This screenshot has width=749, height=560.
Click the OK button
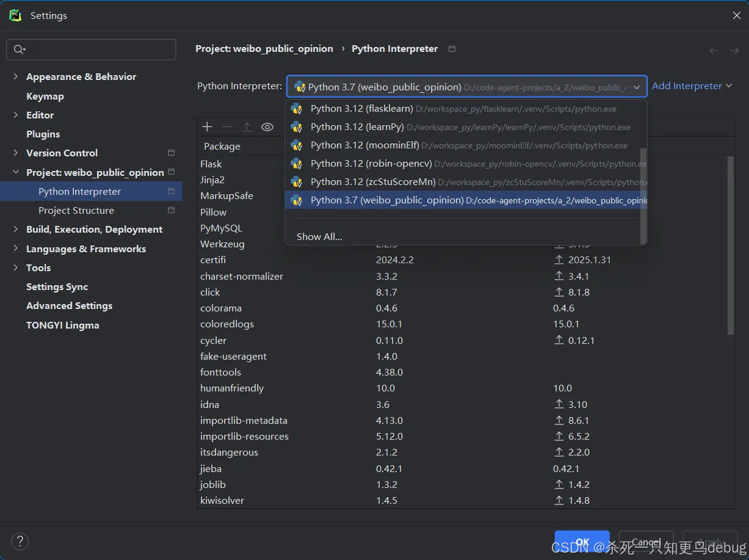[582, 542]
